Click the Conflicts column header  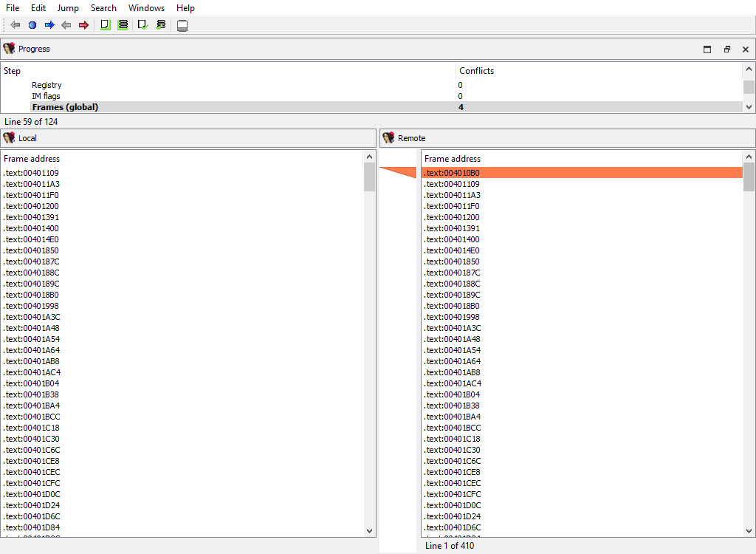point(476,71)
